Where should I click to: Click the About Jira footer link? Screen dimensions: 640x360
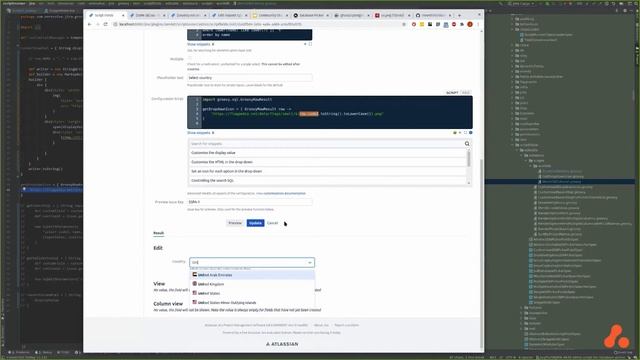click(321, 325)
